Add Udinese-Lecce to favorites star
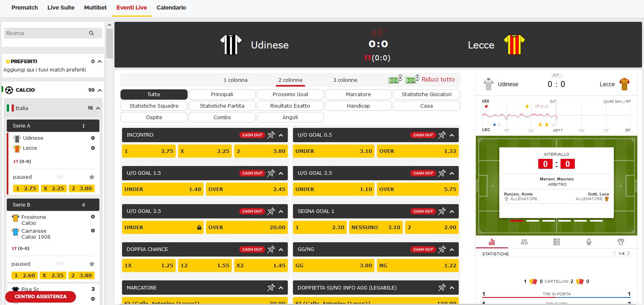644x305 pixels. coord(92,177)
